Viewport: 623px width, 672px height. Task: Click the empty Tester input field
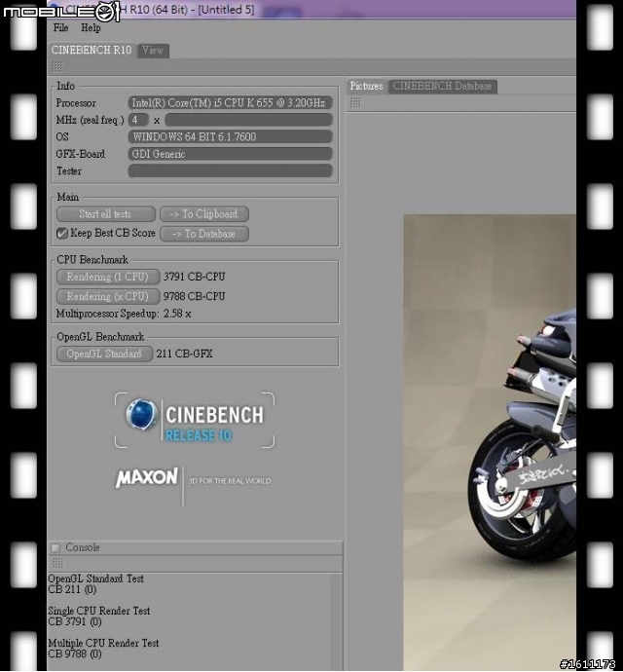click(x=230, y=171)
